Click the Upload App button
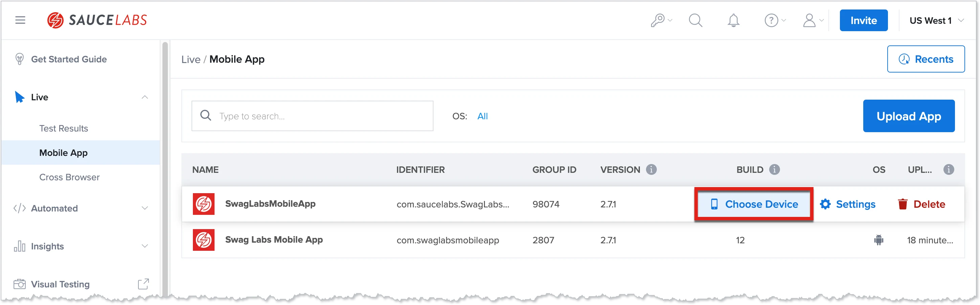 click(909, 116)
